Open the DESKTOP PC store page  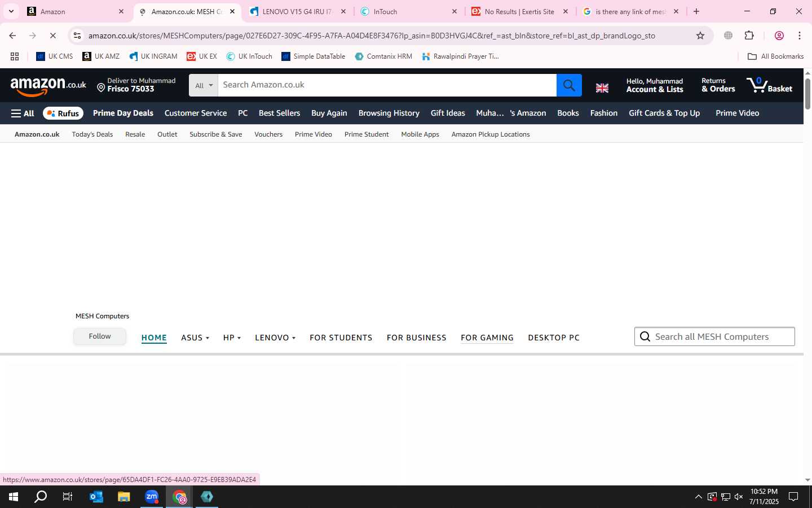[554, 338]
